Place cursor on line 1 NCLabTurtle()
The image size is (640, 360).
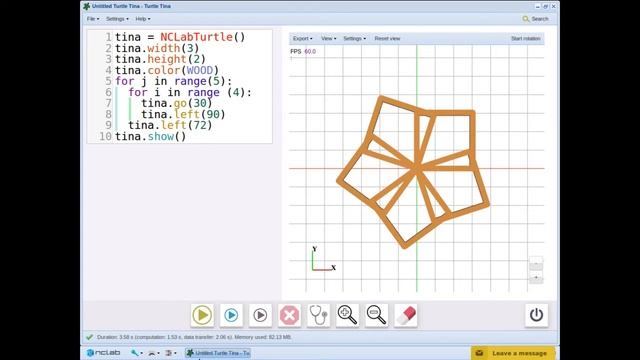[202, 37]
